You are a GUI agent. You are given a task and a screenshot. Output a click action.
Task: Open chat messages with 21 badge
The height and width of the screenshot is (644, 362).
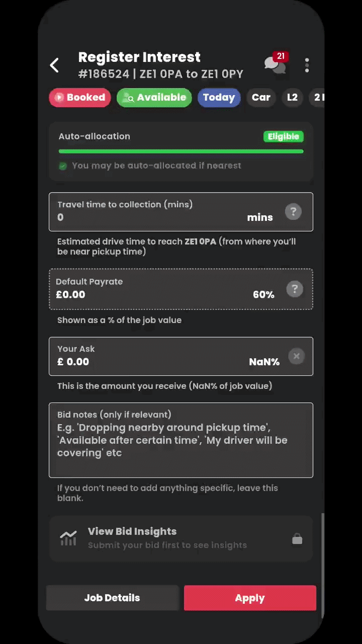coord(275,64)
